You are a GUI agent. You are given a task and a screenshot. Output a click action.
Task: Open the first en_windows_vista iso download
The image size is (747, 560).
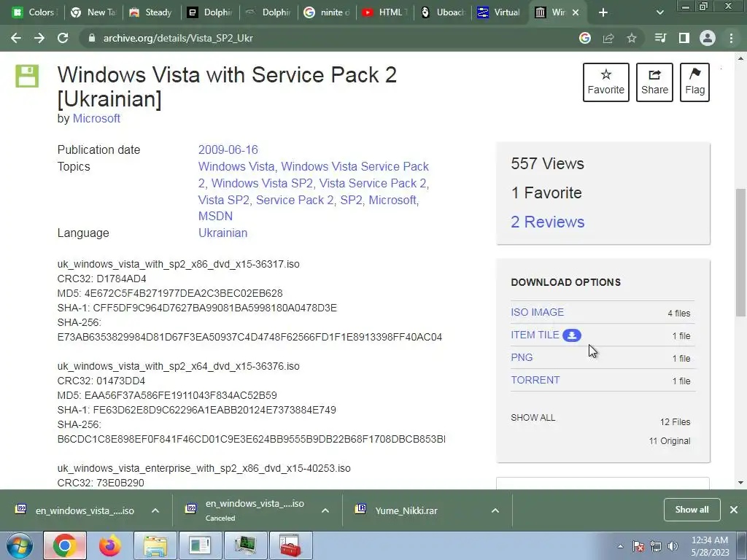coord(76,510)
